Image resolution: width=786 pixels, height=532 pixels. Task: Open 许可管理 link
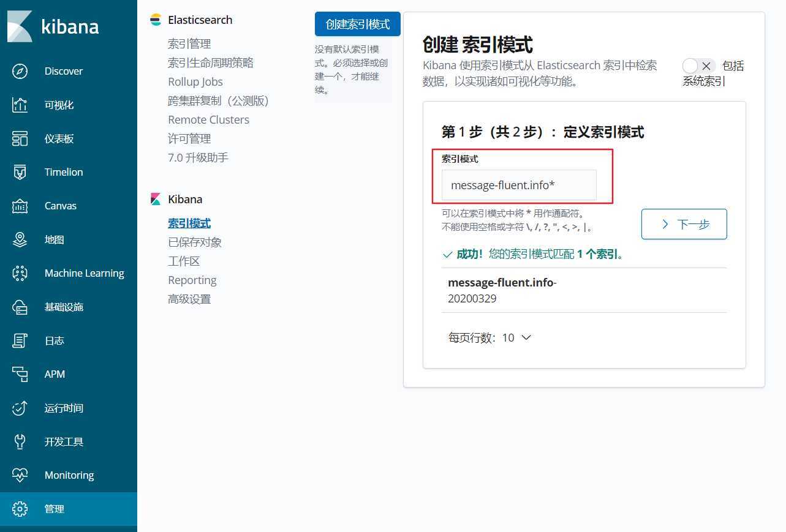pos(189,139)
